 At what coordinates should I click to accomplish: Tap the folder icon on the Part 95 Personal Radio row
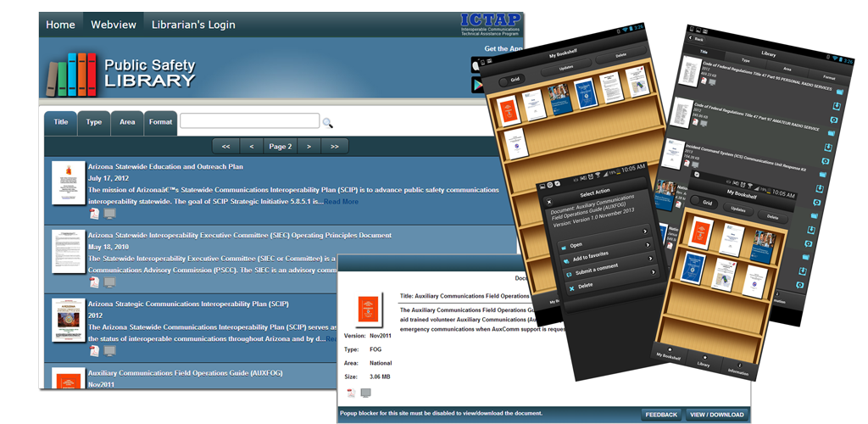tap(839, 92)
